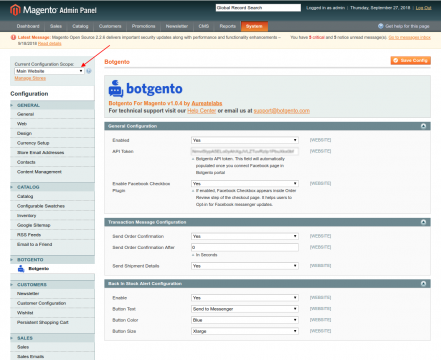The height and width of the screenshot is (360, 441).
Task: Open the Button Color dropdown
Action: (x=245, y=320)
